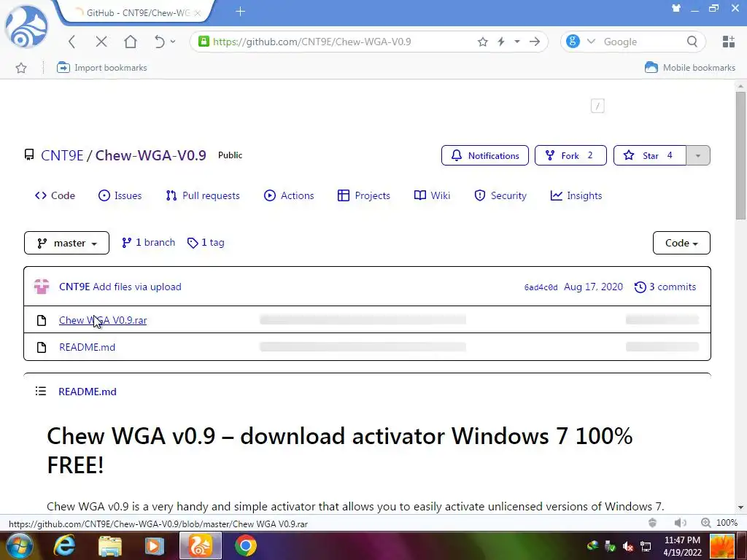Image resolution: width=747 pixels, height=560 pixels.
Task: Click the UC Browser logo icon
Action: [x=26, y=27]
